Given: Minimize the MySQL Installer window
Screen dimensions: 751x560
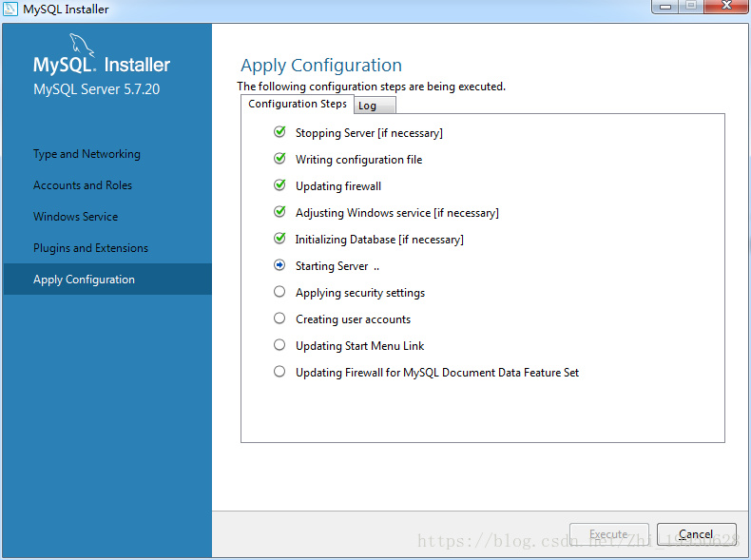Looking at the screenshot, I should click(x=664, y=7).
